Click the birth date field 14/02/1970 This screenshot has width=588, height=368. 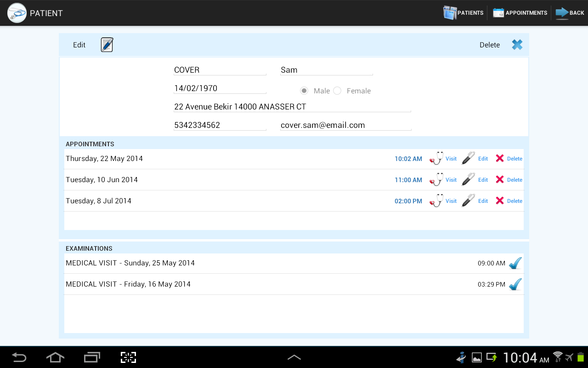[220, 88]
